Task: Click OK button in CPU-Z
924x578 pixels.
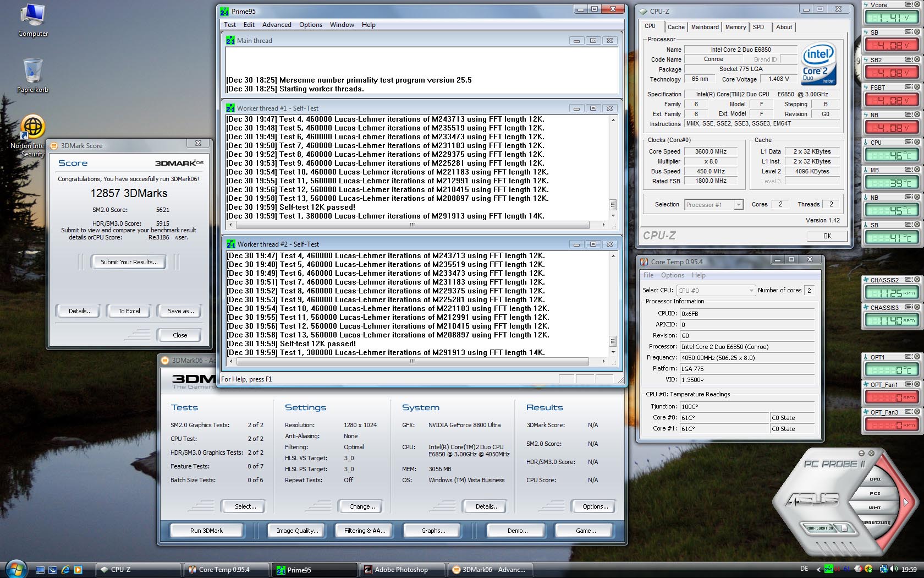Action: click(827, 236)
